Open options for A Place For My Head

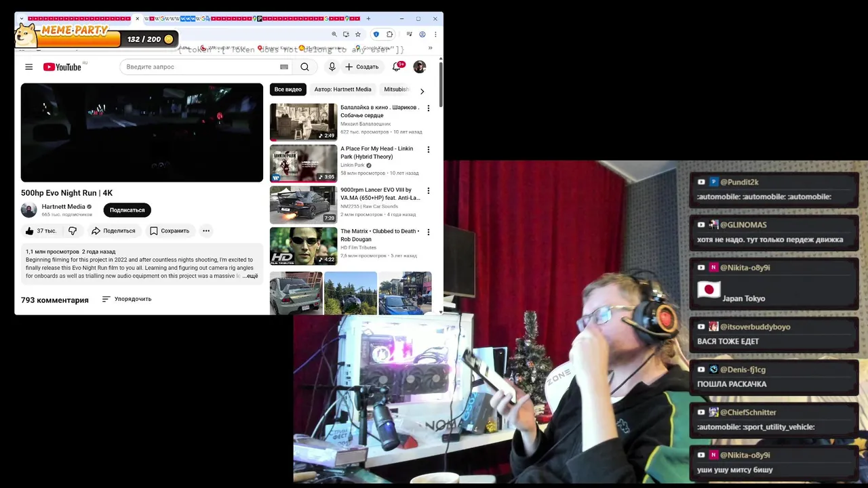[428, 150]
